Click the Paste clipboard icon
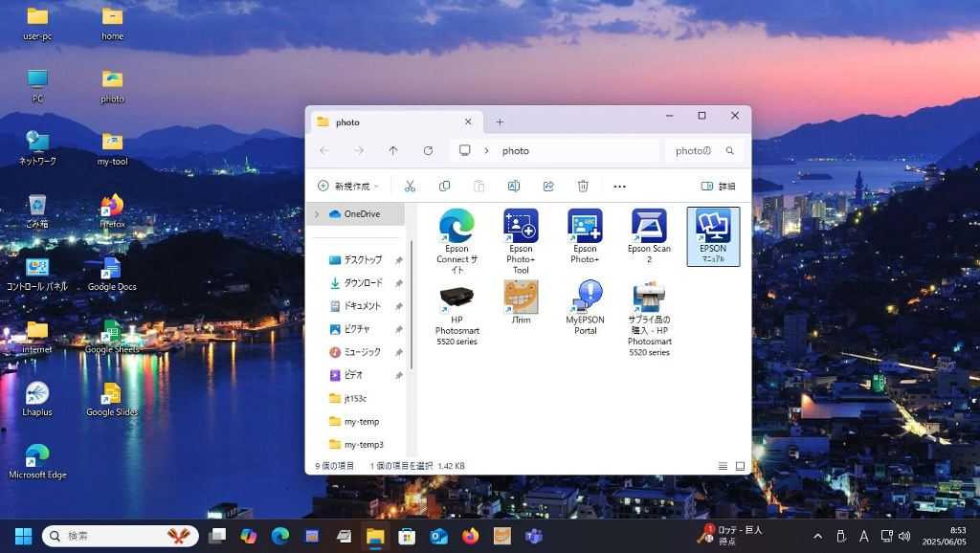980x553 pixels. pyautogui.click(x=479, y=187)
